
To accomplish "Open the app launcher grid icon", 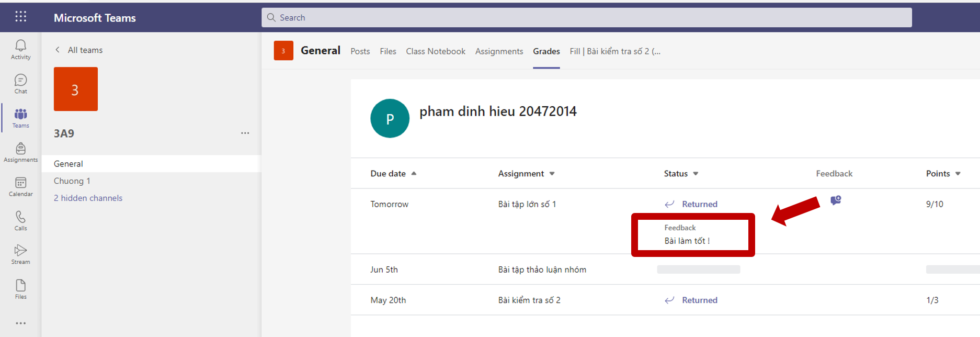I will pos(21,17).
